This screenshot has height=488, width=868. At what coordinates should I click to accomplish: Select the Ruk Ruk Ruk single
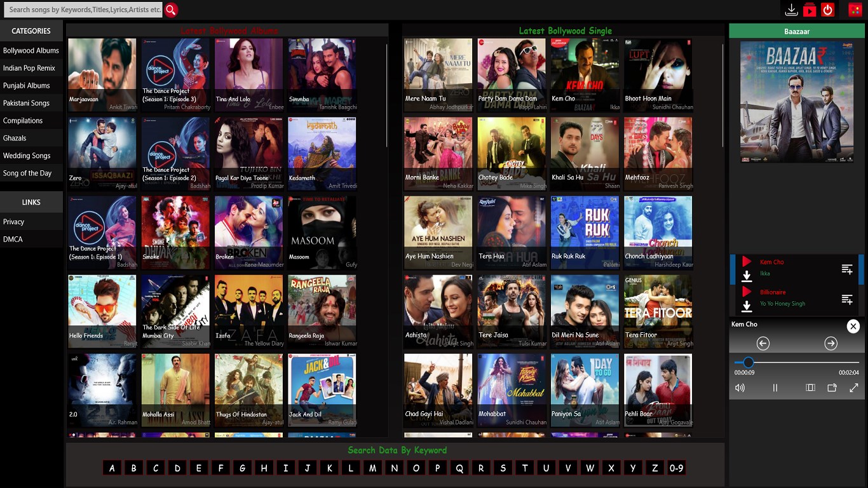[x=585, y=233]
